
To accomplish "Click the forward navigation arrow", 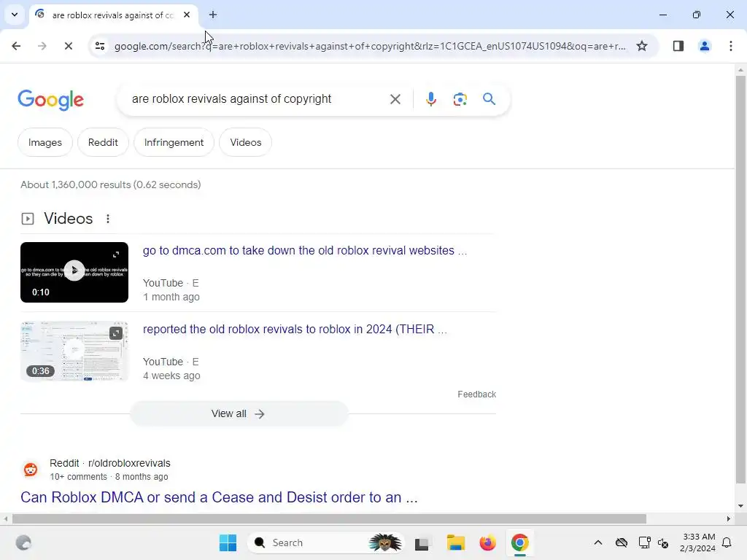I will tap(42, 46).
